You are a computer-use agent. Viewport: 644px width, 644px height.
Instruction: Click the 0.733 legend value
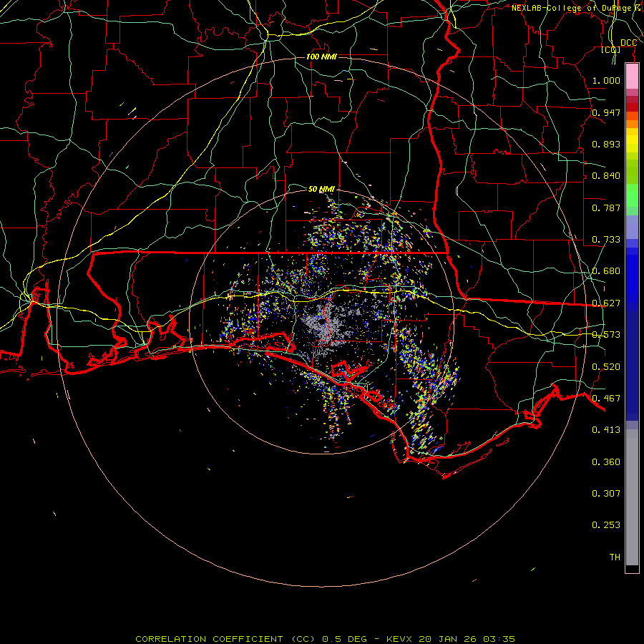click(606, 240)
